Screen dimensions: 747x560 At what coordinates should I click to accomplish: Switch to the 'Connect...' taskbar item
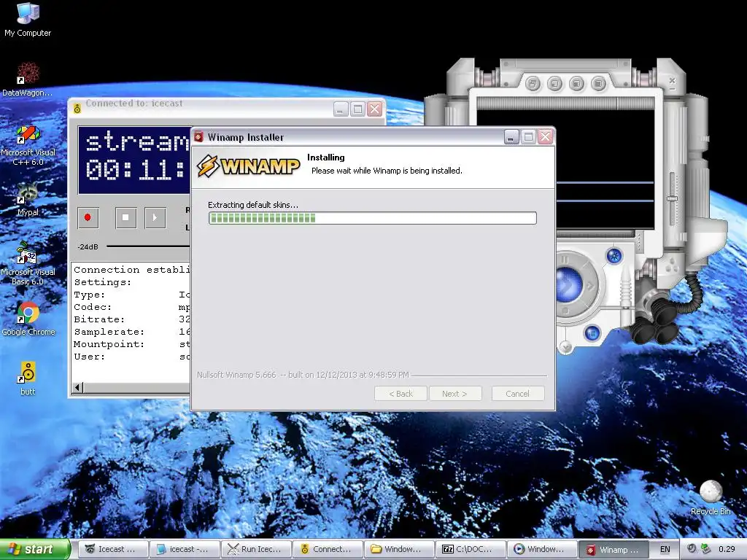[x=328, y=549]
